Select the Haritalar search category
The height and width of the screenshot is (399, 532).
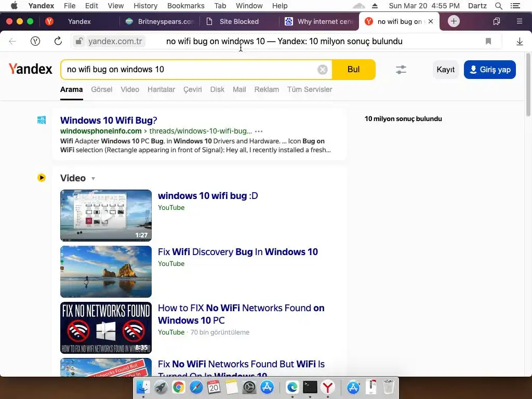pyautogui.click(x=161, y=89)
